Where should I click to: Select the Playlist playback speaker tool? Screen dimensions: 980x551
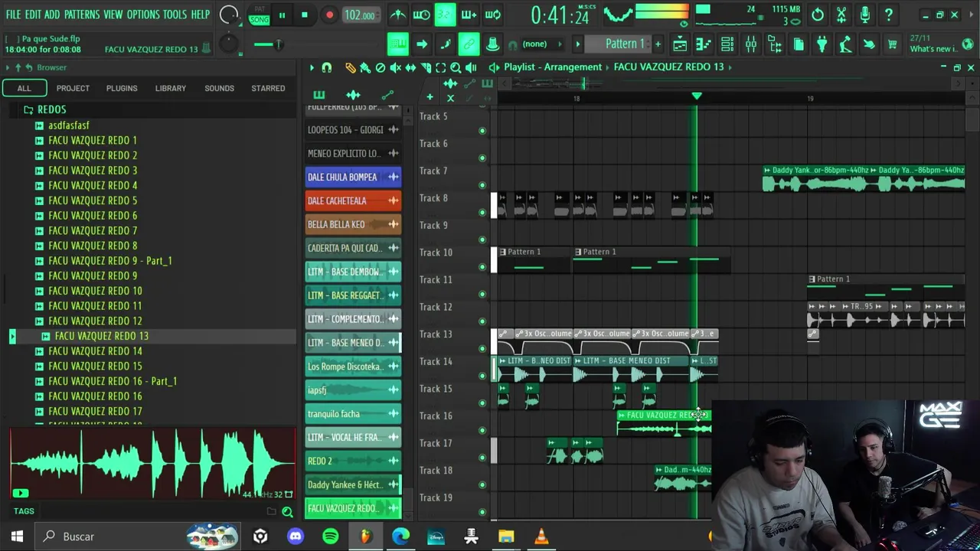point(471,67)
